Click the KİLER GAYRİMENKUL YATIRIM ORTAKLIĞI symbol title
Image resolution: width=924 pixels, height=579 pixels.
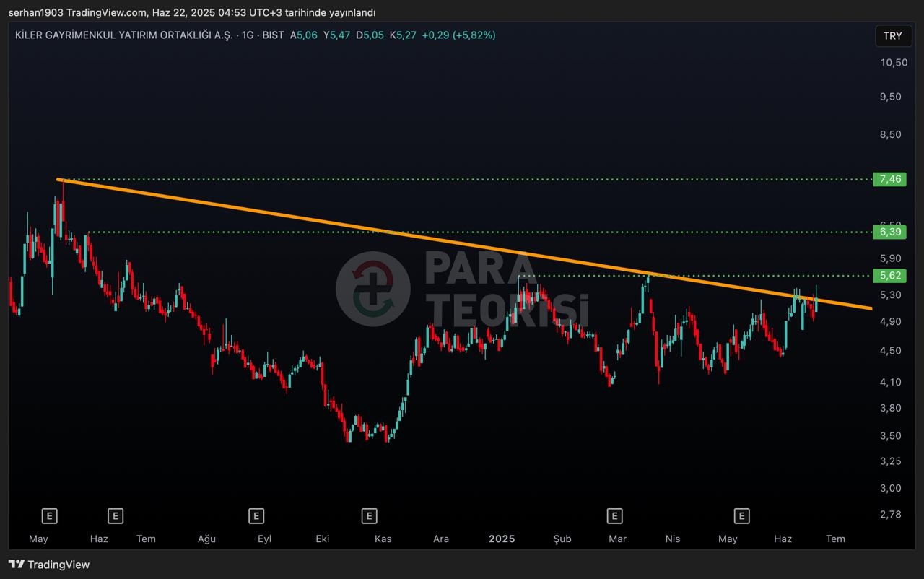123,35
